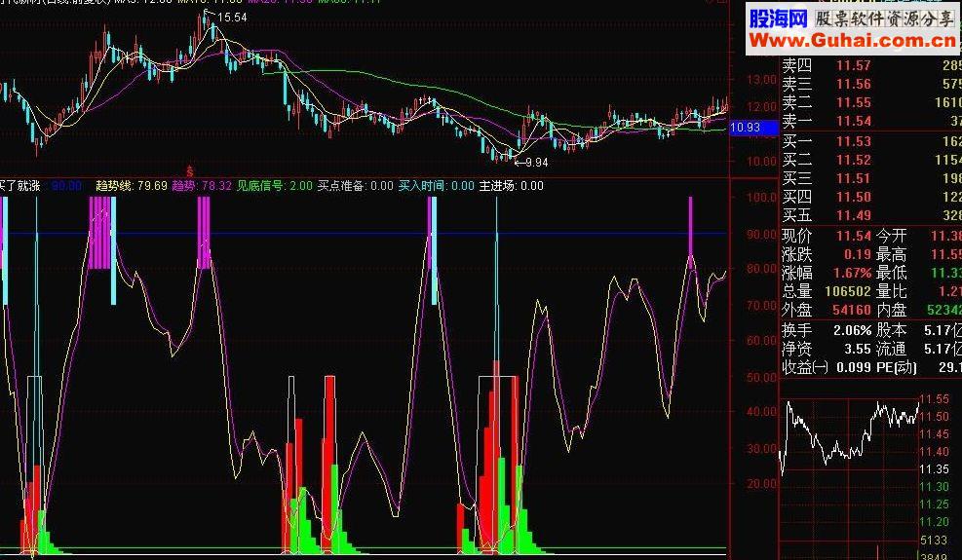Viewport: 962px width, 560px height.
Task: Click the PE(动) label
Action: click(x=897, y=367)
